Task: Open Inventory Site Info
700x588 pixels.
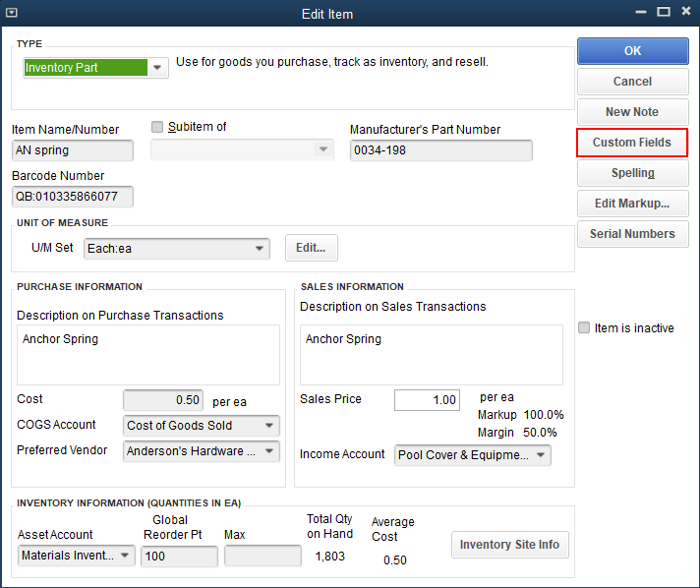Action: pos(509,545)
